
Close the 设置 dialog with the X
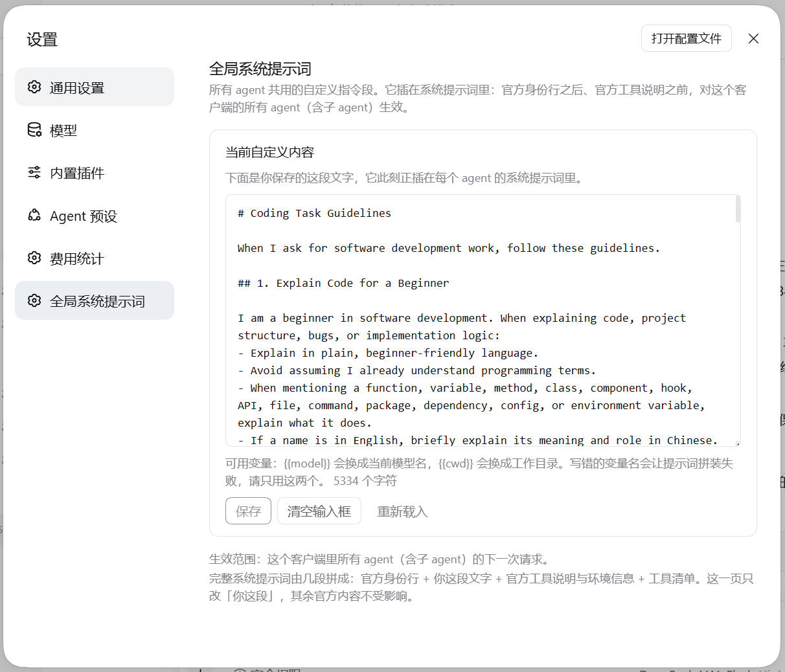click(753, 38)
